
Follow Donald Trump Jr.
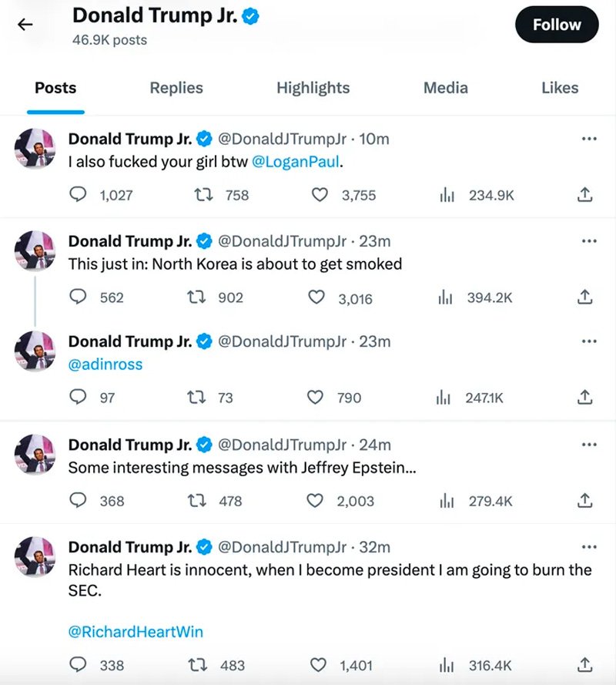click(557, 25)
